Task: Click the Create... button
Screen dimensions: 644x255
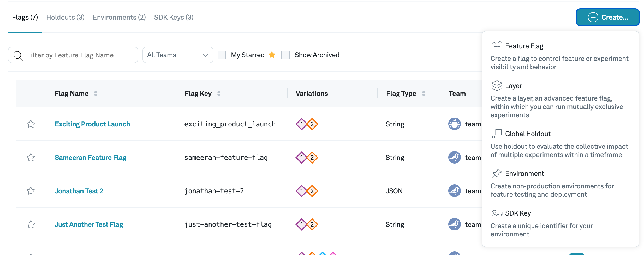Action: pyautogui.click(x=607, y=17)
